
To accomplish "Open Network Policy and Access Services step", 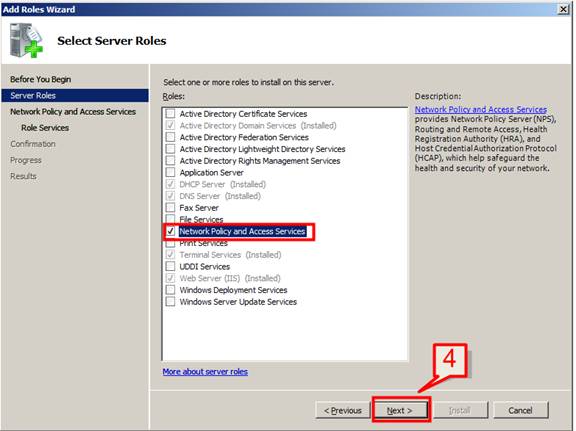I will coord(73,112).
